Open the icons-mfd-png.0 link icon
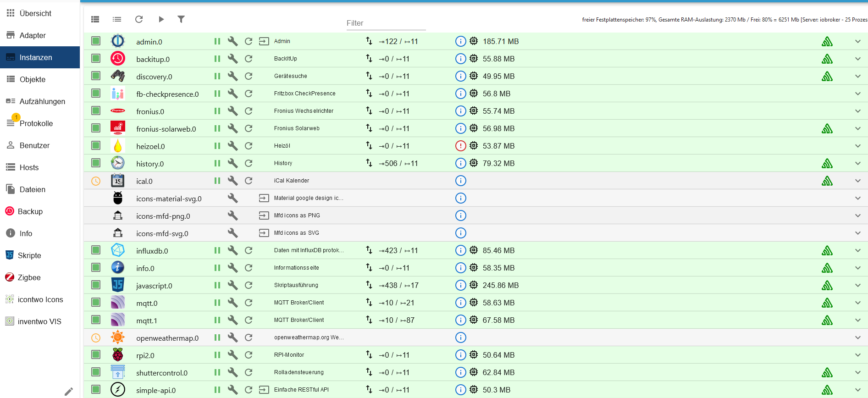Viewport: 868px width, 398px height. pyautogui.click(x=264, y=216)
